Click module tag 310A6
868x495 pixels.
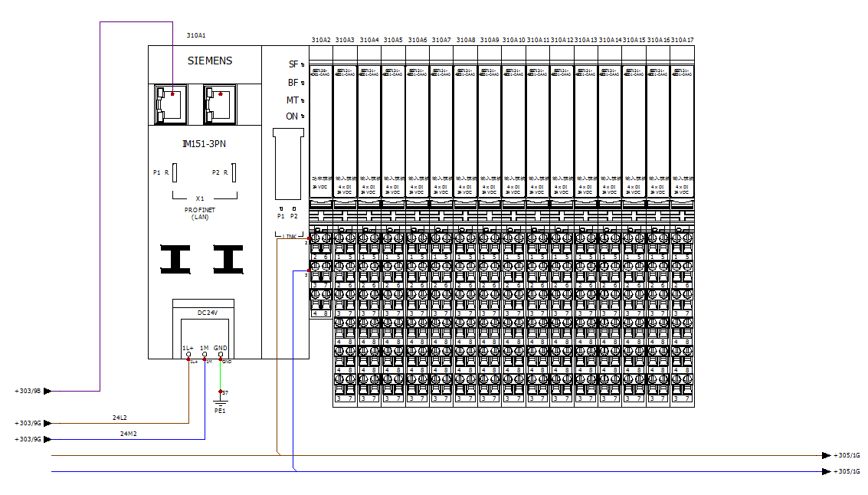418,40
